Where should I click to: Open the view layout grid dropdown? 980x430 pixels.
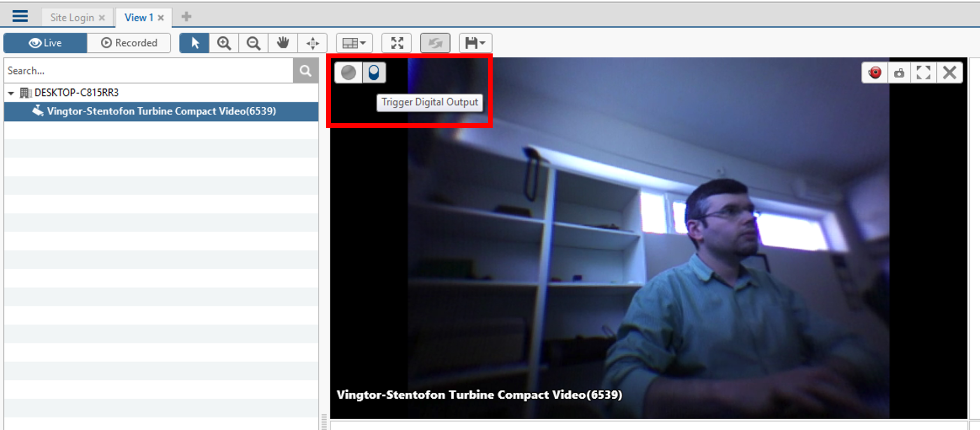pyautogui.click(x=354, y=43)
